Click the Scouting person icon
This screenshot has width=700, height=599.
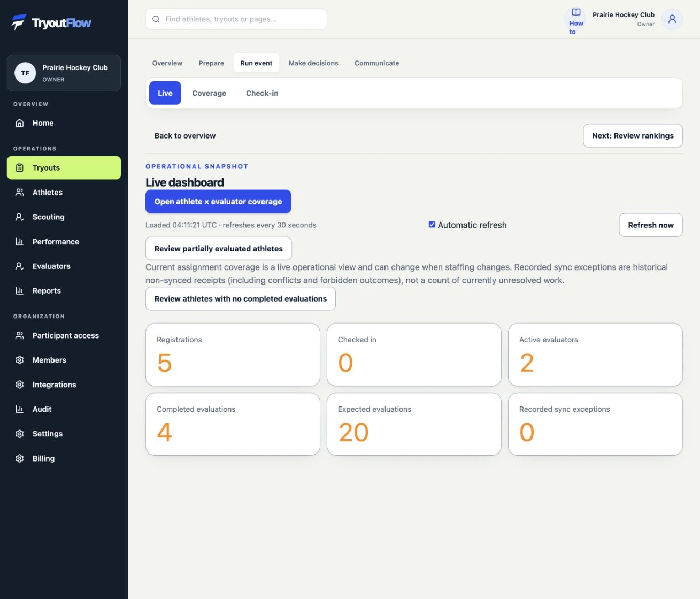20,217
